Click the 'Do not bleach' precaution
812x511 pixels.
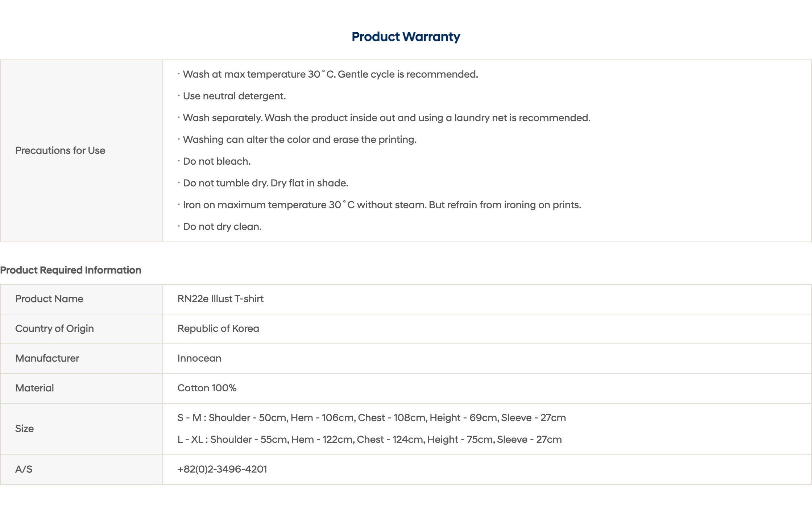tap(214, 161)
